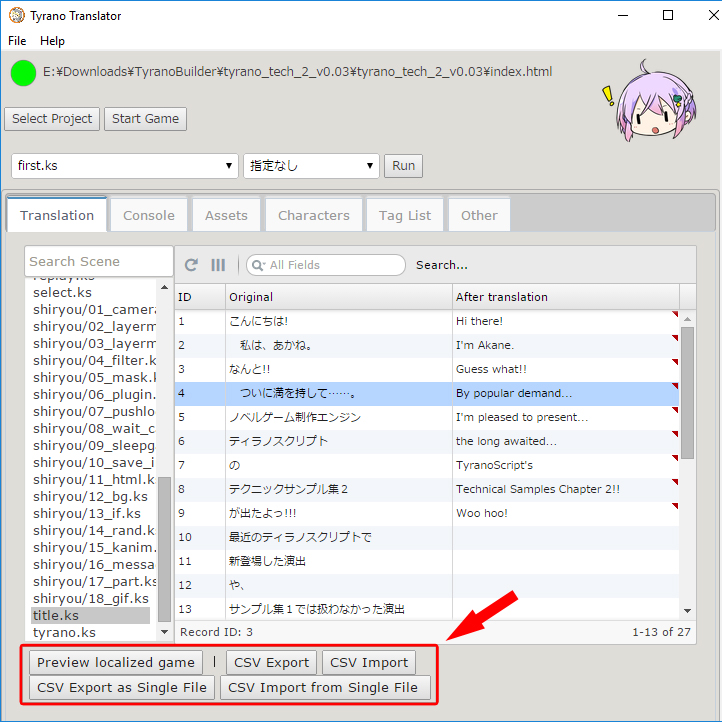Click the scene list scroll up arrow
This screenshot has width=722, height=722.
click(164, 287)
